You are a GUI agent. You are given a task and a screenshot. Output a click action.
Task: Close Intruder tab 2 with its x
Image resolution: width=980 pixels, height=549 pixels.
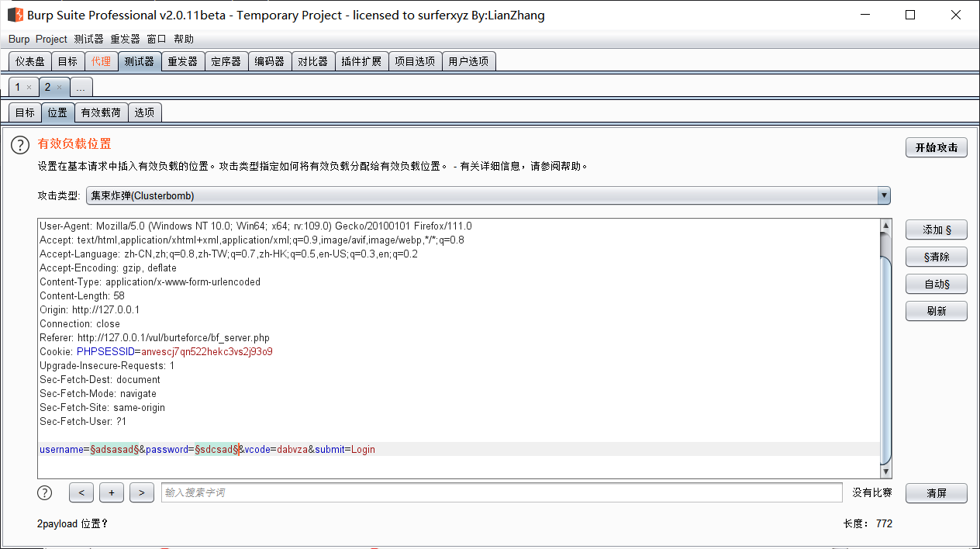pos(59,88)
